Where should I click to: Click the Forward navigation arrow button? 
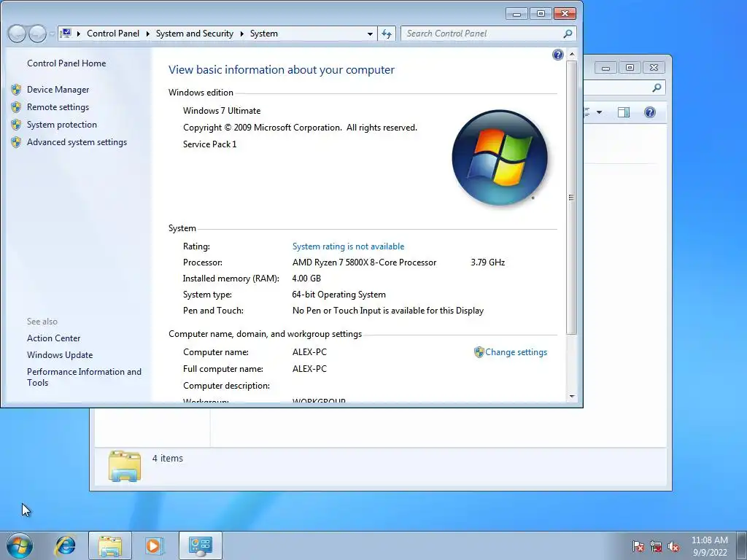click(x=37, y=34)
